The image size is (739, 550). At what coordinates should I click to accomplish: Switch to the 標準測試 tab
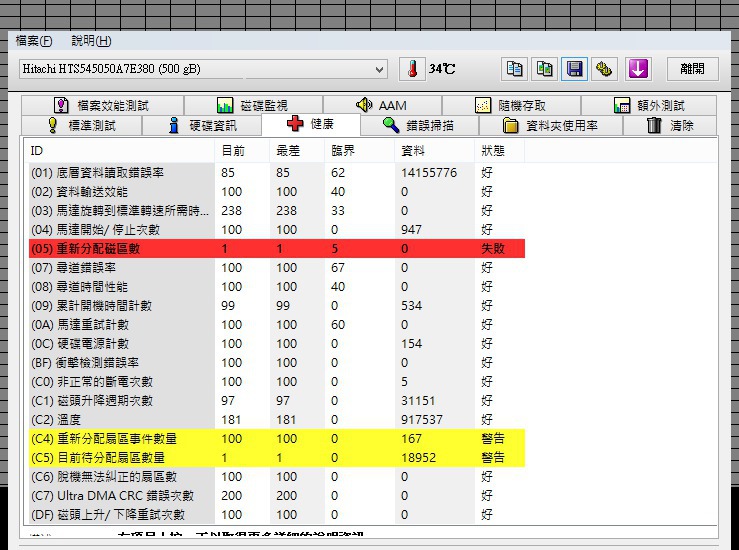[x=82, y=125]
